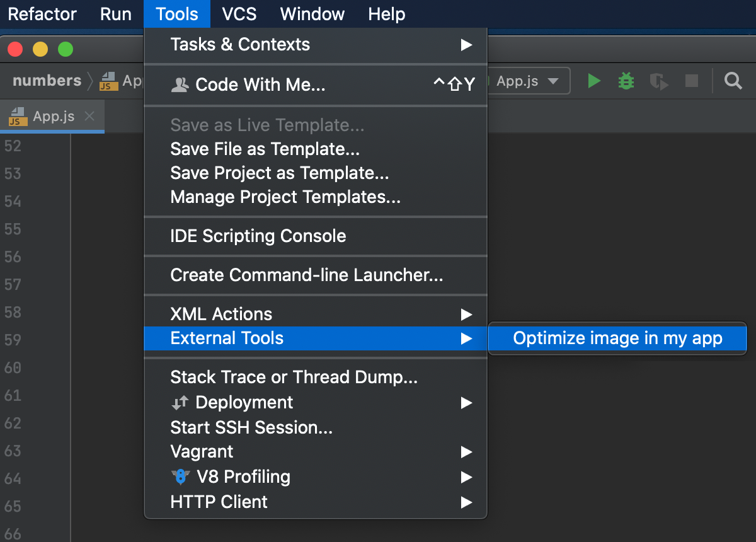The height and width of the screenshot is (542, 756).
Task: Click Create Command-line Launcher
Action: tap(306, 275)
